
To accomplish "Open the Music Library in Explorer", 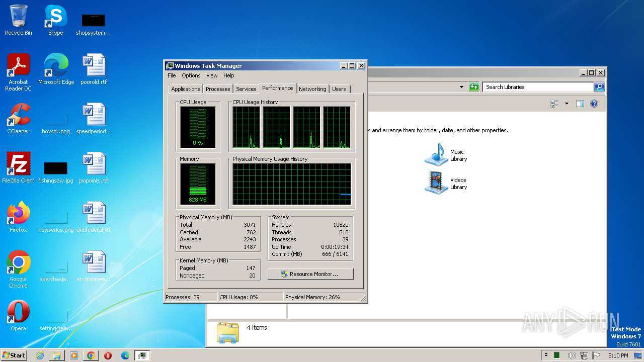I will (446, 155).
